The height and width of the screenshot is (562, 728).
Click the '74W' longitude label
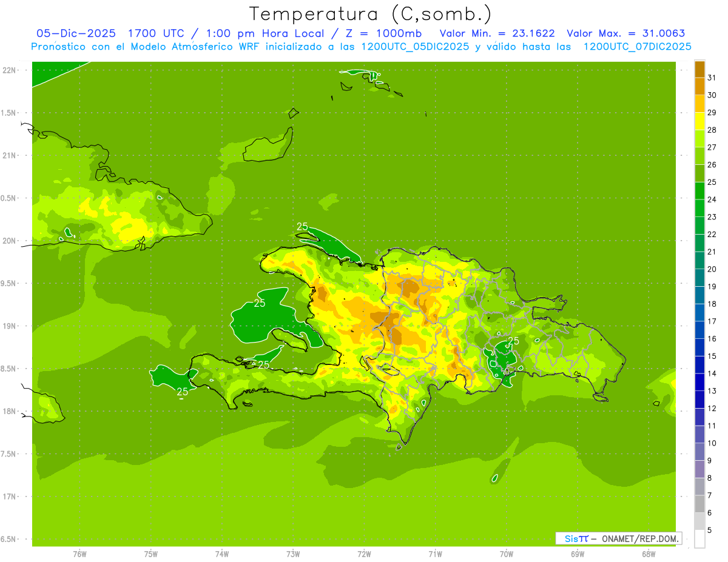222,554
